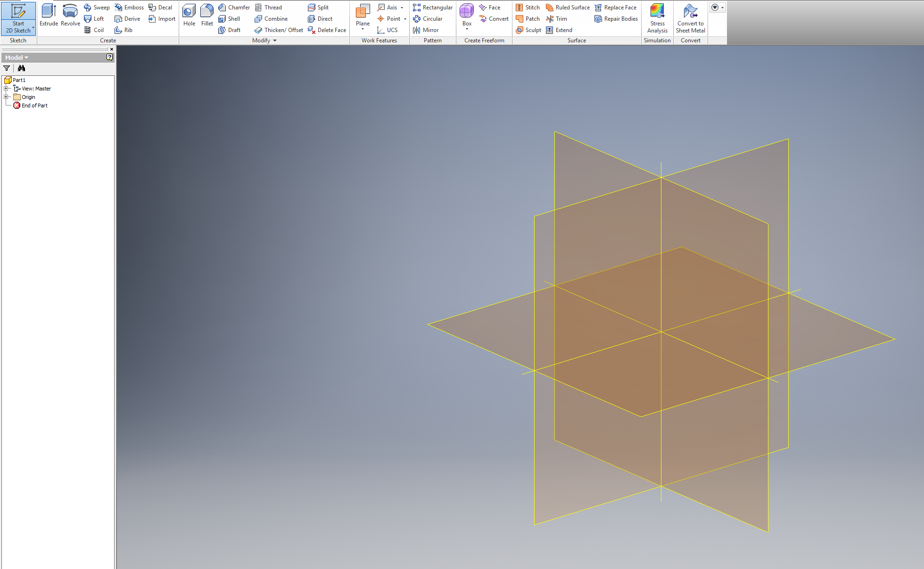Select the Extrude tool
Viewport: 924px width, 569px height.
[49, 16]
